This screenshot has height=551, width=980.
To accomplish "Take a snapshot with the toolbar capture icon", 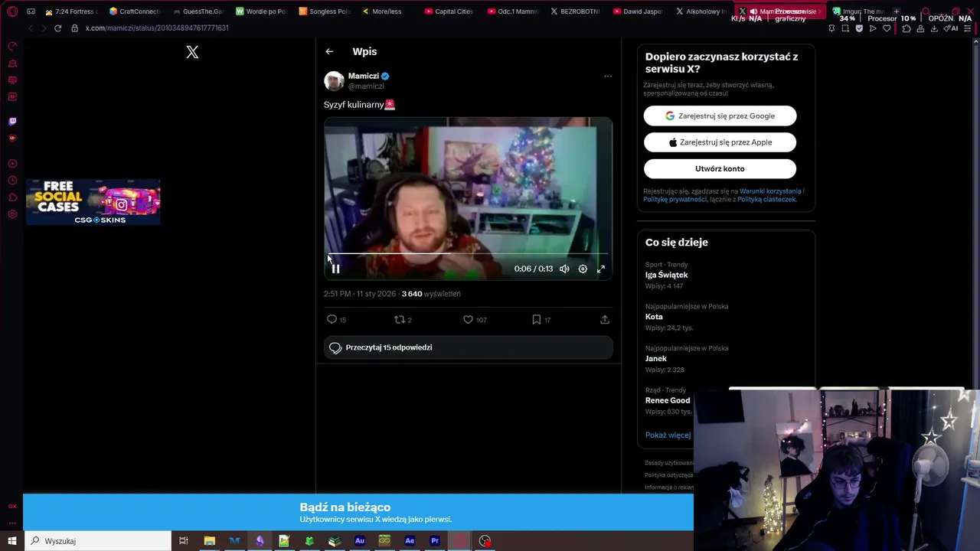I will (x=845, y=28).
